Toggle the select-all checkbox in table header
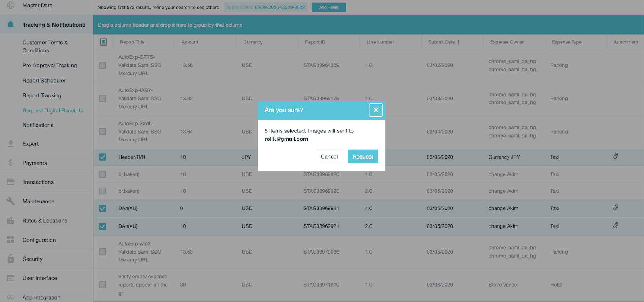Viewport: 644px width, 302px height. click(103, 42)
